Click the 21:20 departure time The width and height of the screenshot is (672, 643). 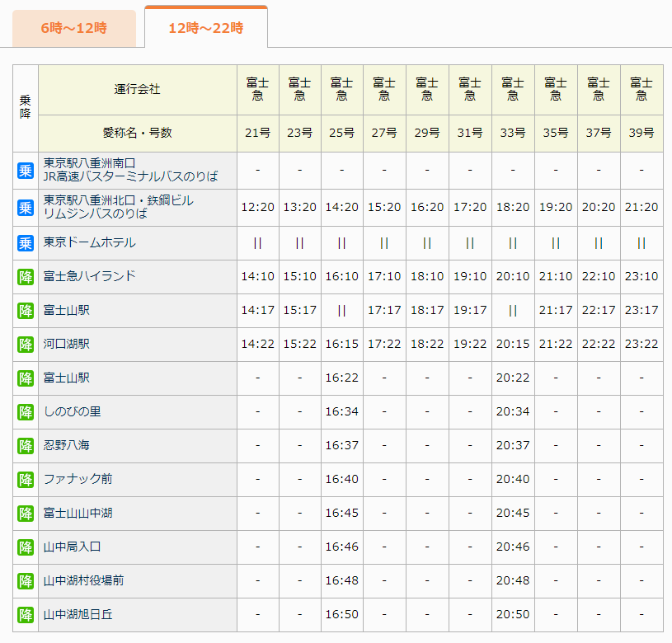641,208
